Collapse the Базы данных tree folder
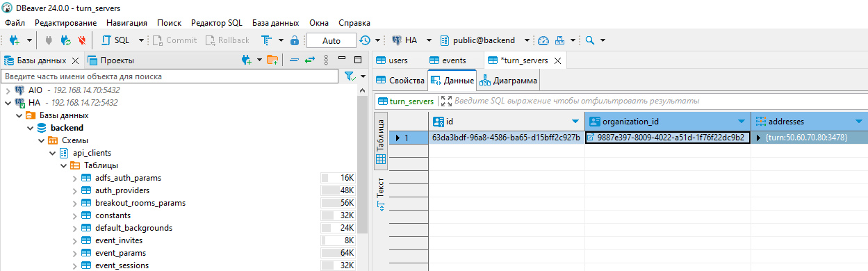 (19, 115)
